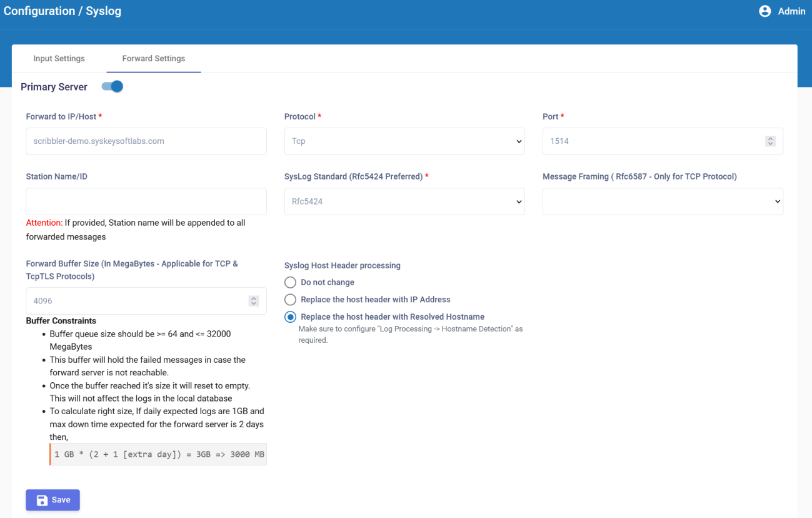The image size is (812, 518).
Task: Click the Admin username label
Action: click(791, 11)
